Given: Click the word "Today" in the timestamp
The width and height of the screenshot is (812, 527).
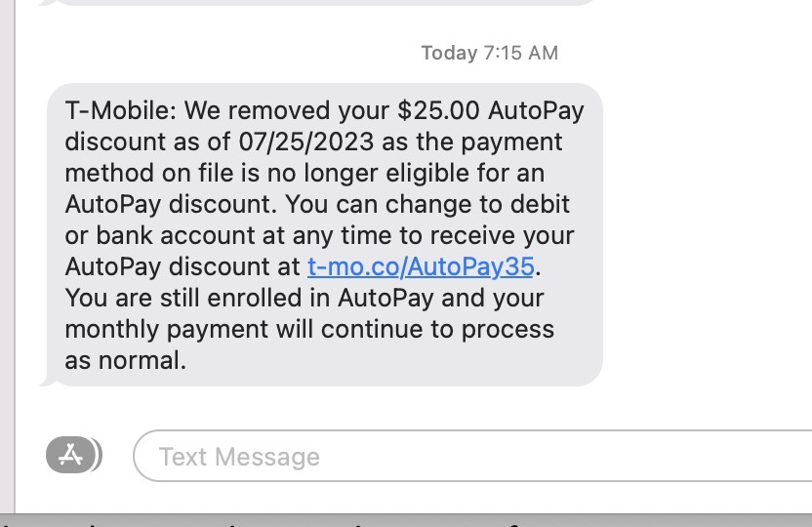Looking at the screenshot, I should pos(449,53).
